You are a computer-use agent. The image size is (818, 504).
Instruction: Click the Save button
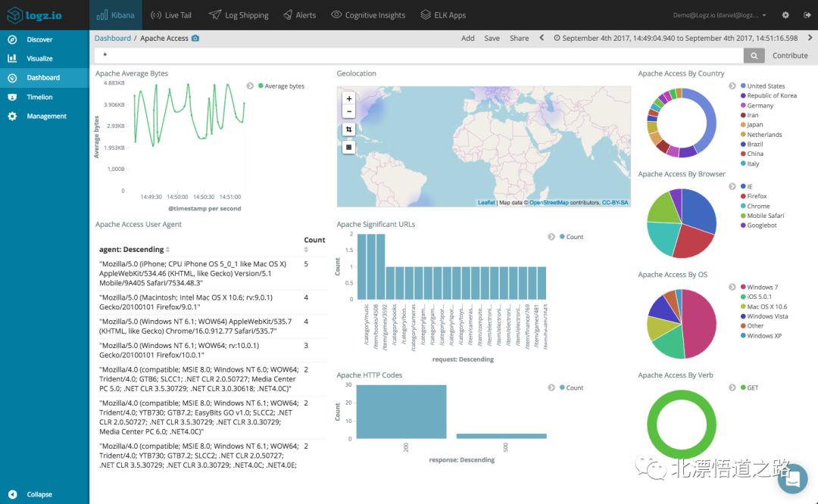coord(492,38)
